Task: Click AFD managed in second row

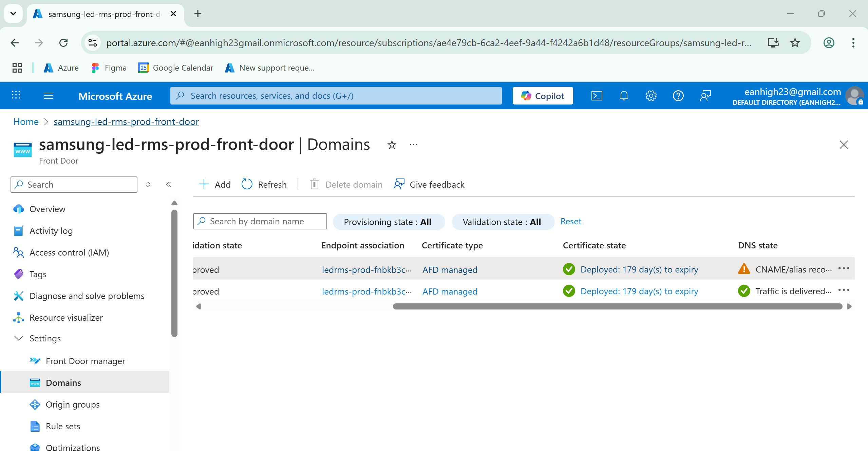Action: (x=450, y=292)
